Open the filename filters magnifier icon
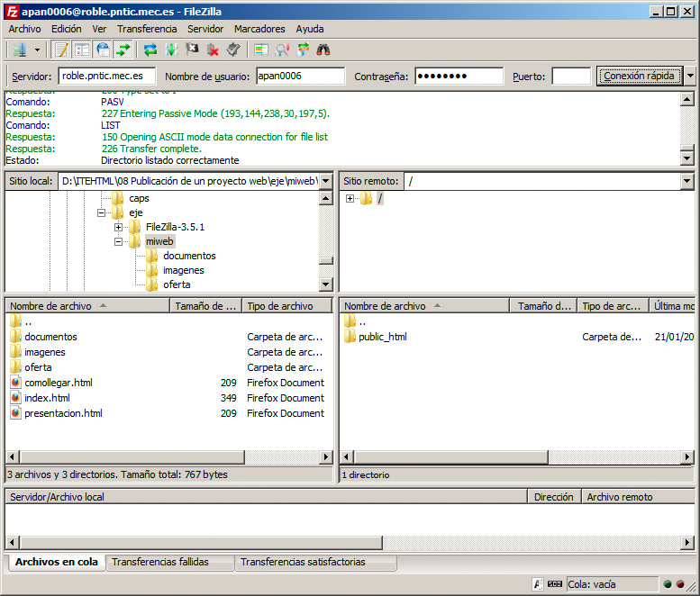 point(282,50)
